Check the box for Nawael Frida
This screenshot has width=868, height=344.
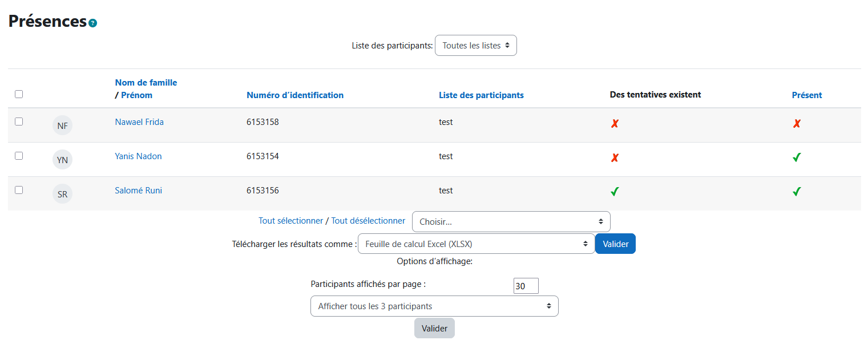[19, 122]
